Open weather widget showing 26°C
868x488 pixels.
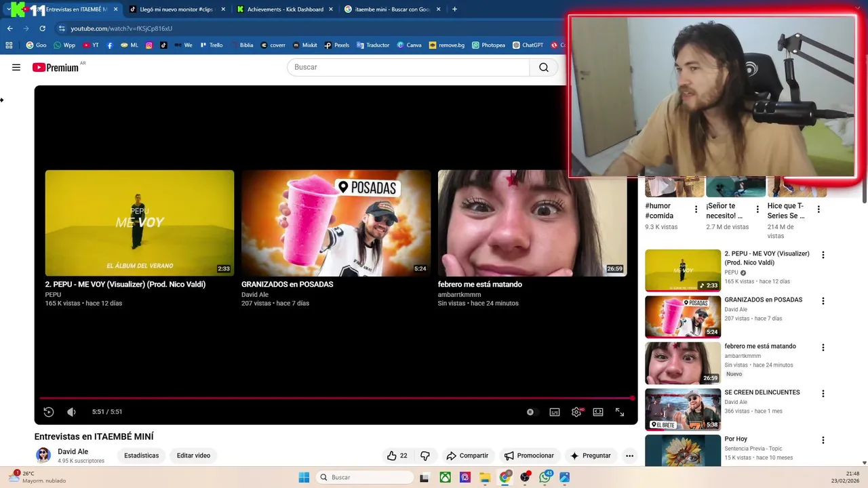click(x=38, y=476)
